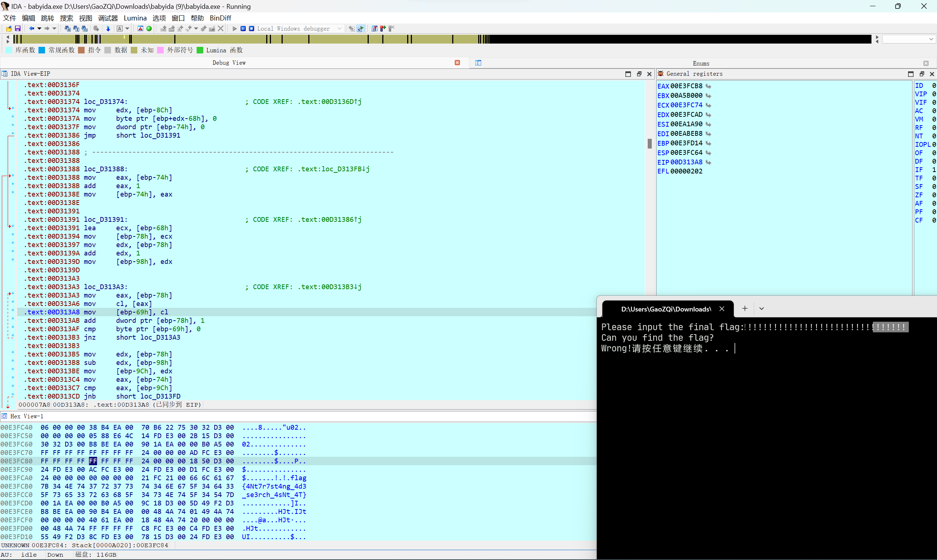Click the convert-to-code toolbar icon
Viewport: 937px width, 560px height.
[163, 29]
